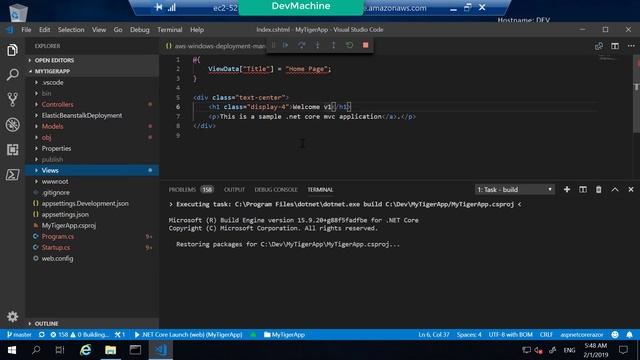Open the File menu

26,30
